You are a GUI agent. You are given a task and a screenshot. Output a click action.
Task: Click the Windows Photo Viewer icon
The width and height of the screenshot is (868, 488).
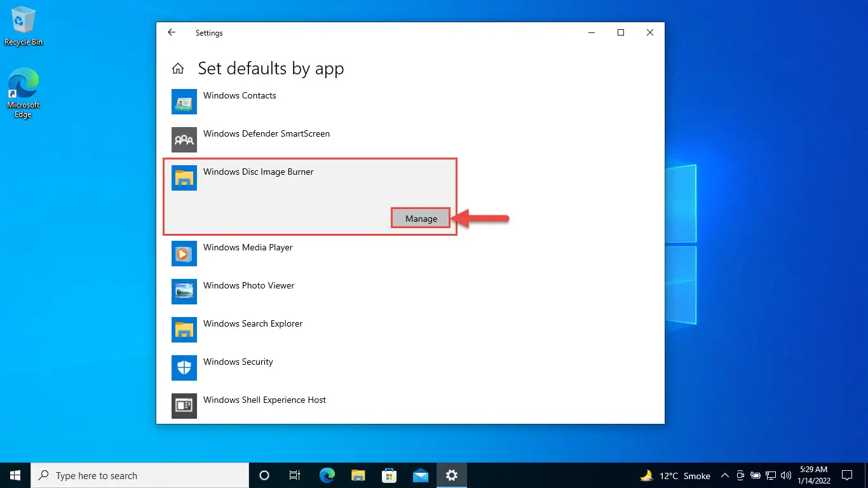[184, 292]
